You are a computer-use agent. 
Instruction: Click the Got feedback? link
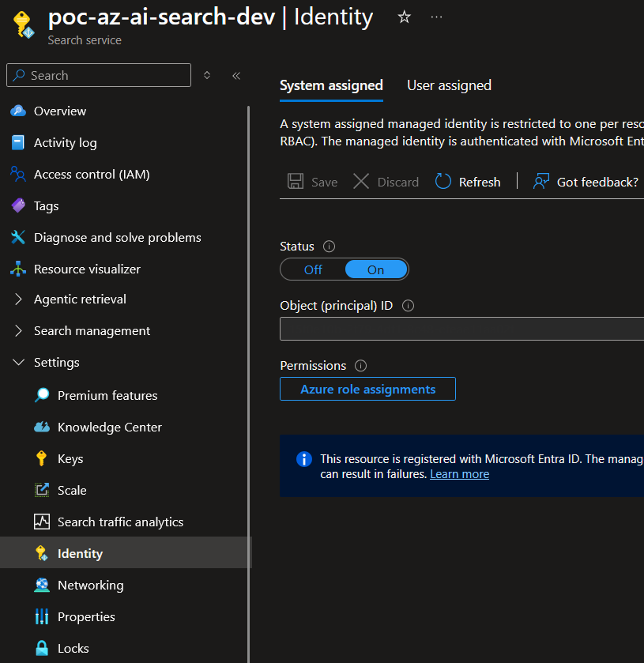[597, 182]
